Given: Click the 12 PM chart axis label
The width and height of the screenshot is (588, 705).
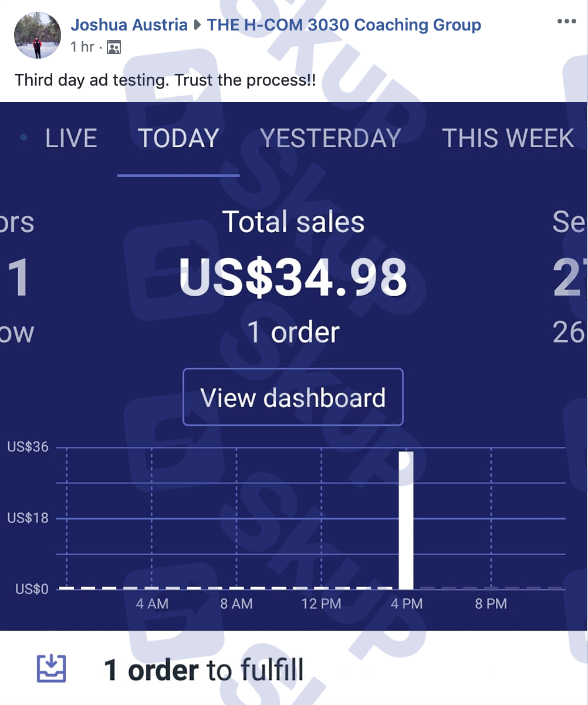Looking at the screenshot, I should (x=321, y=604).
